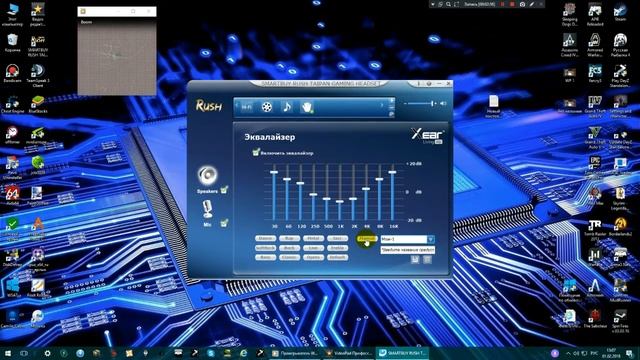Open the Tomb Raider desktop icon
Screen dimensions: 640x360
[595, 230]
